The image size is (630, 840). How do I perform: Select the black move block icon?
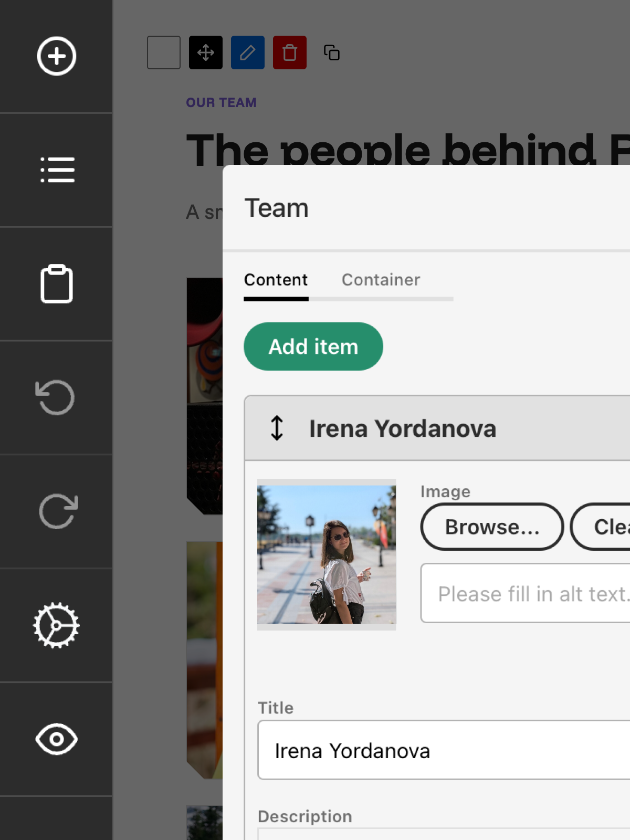206,52
